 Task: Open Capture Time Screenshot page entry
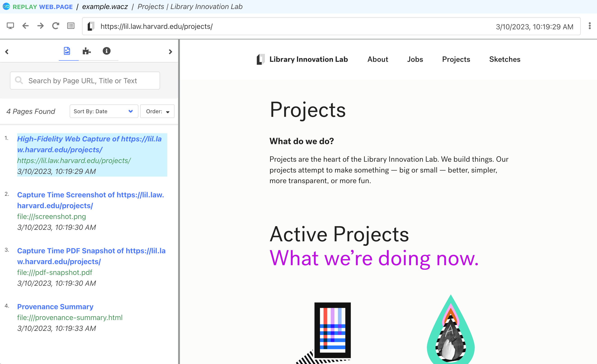tap(90, 200)
